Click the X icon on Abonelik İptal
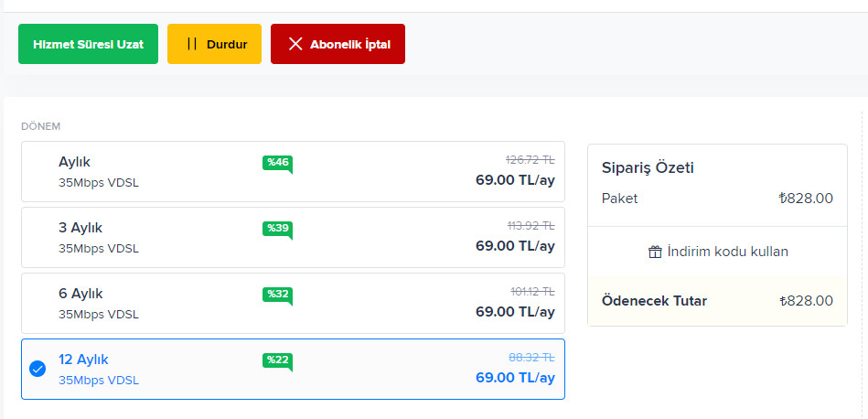 click(x=295, y=44)
